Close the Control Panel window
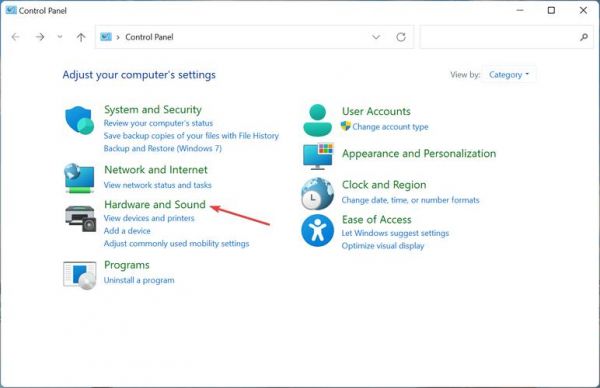This screenshot has width=600, height=388. point(583,10)
